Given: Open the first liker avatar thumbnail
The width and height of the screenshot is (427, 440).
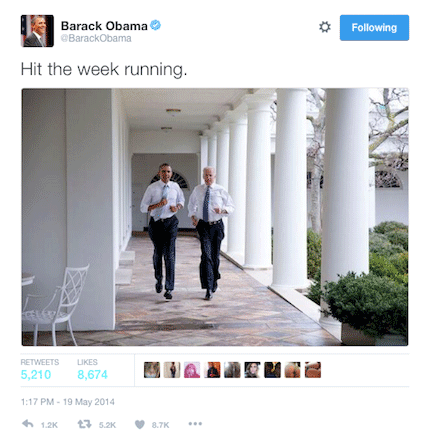Looking at the screenshot, I should pyautogui.click(x=152, y=370).
